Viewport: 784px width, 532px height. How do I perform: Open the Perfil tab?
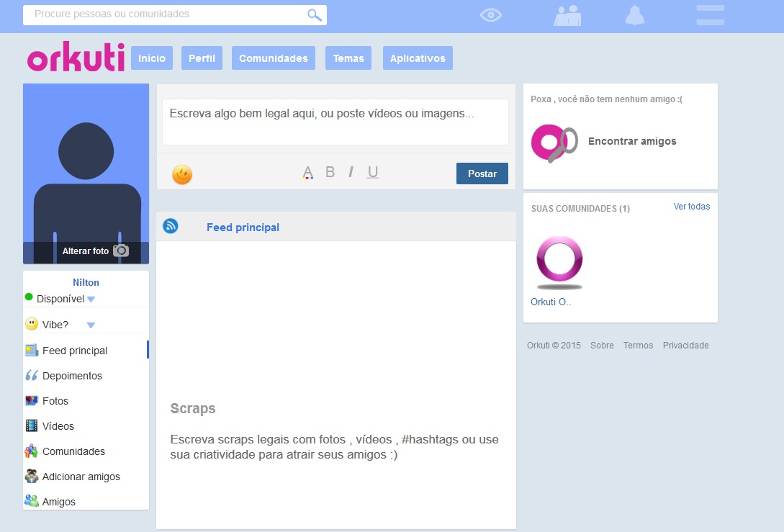pyautogui.click(x=202, y=58)
